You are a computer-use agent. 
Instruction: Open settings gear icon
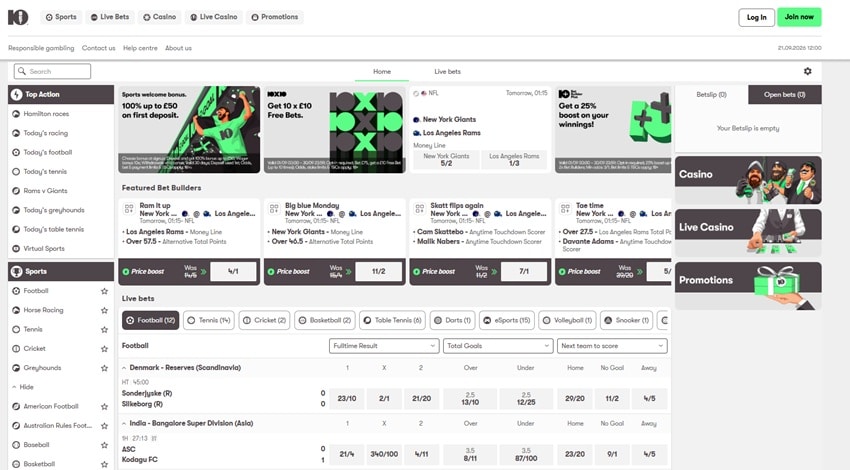pos(808,71)
